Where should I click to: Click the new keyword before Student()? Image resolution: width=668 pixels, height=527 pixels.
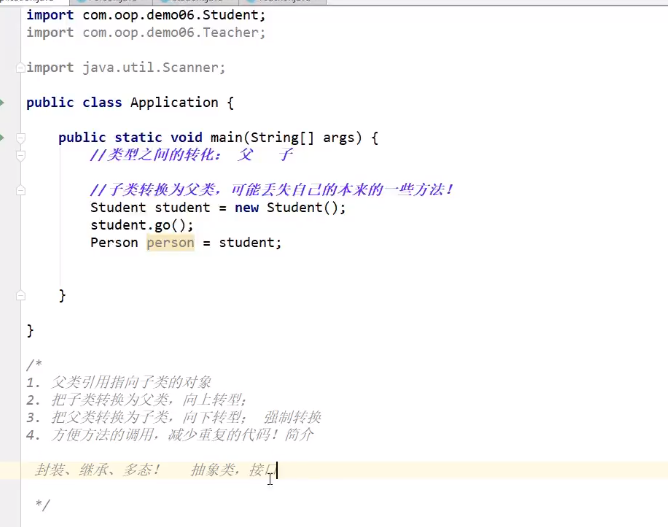247,207
